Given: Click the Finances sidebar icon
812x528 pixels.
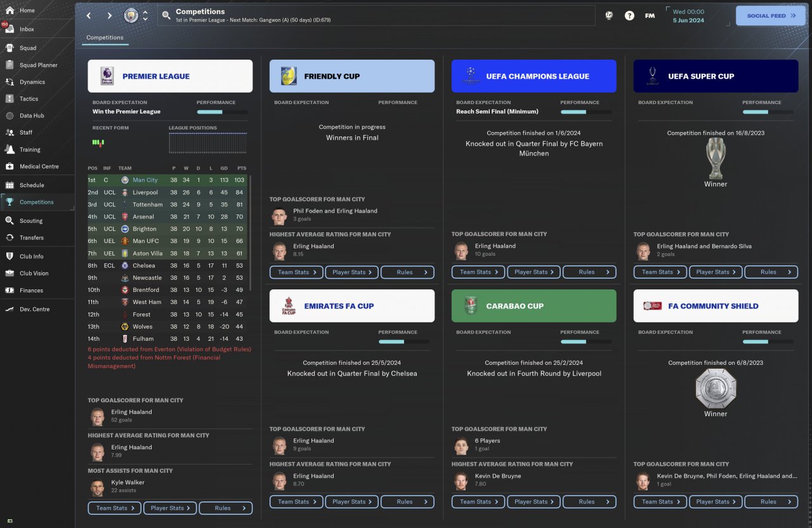Looking at the screenshot, I should pyautogui.click(x=10, y=290).
